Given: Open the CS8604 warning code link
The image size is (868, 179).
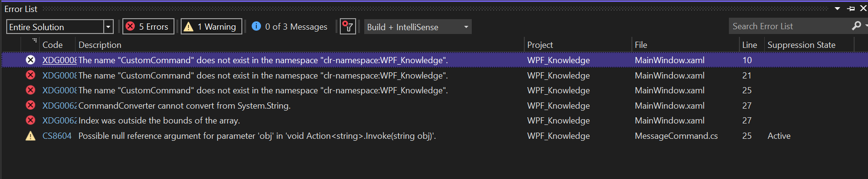Looking at the screenshot, I should (57, 136).
